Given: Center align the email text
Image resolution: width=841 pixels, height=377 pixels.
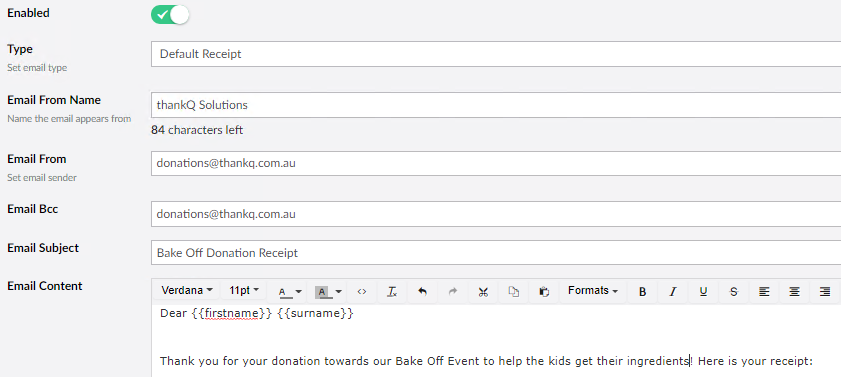Looking at the screenshot, I should pyautogui.click(x=794, y=292).
